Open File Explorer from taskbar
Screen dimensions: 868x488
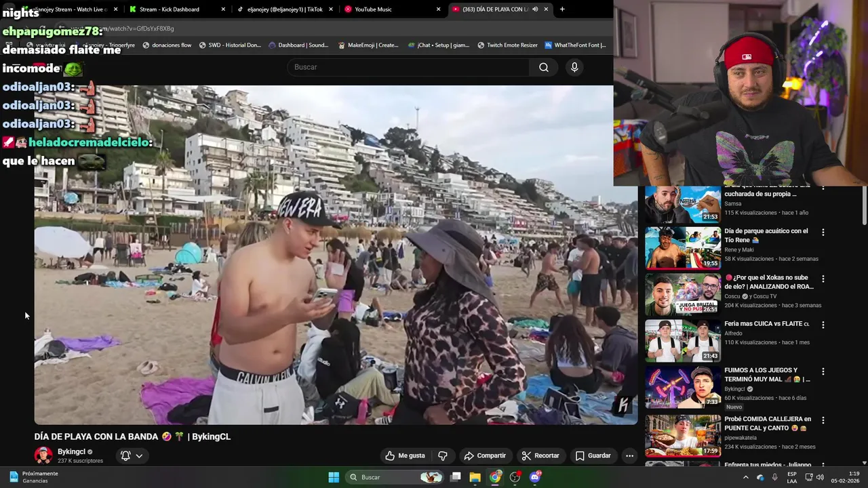[x=475, y=477]
